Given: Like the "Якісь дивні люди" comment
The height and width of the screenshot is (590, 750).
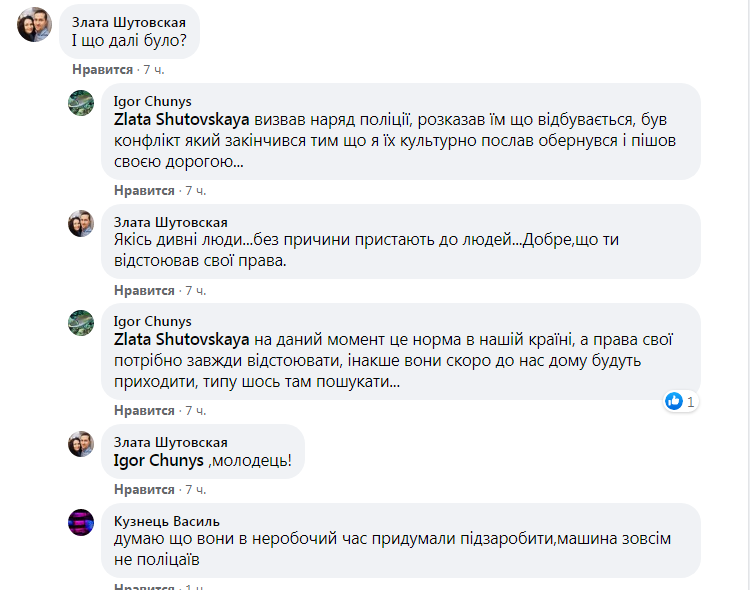Looking at the screenshot, I should 143,290.
